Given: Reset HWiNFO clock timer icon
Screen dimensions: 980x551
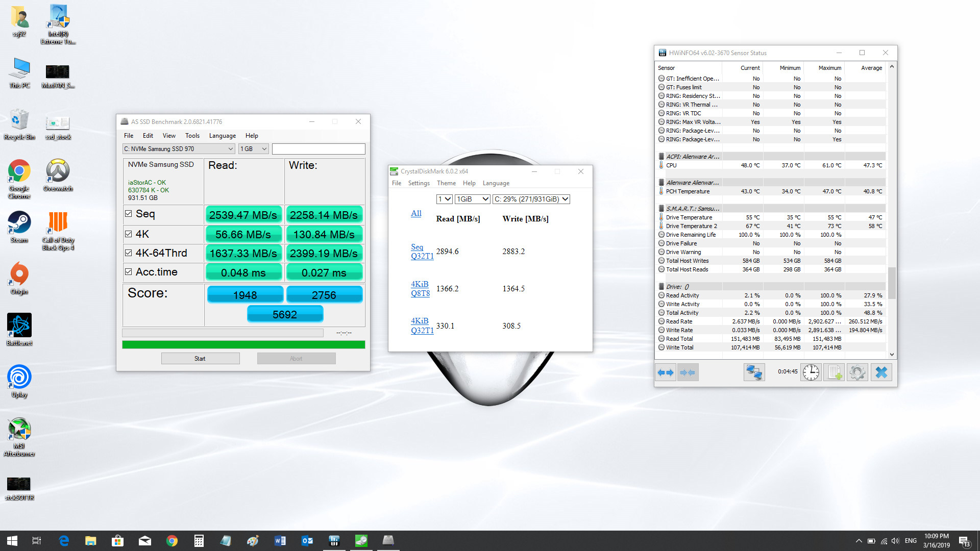Looking at the screenshot, I should (x=811, y=372).
